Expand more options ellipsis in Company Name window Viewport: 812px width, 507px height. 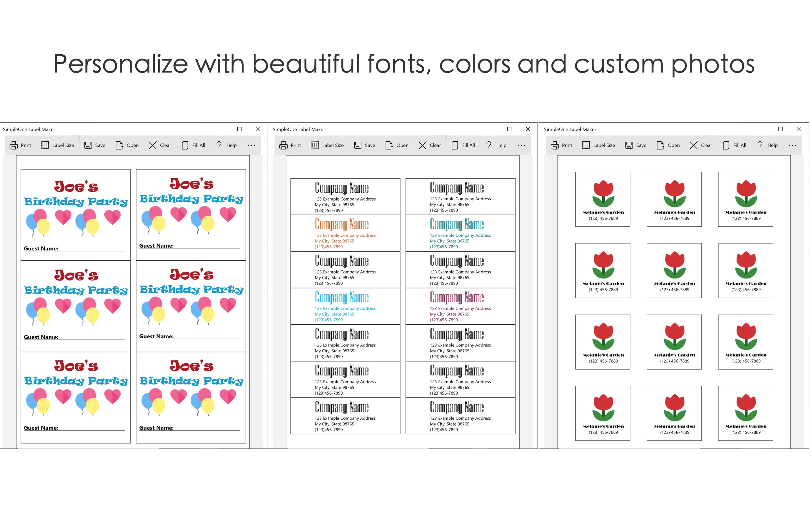click(521, 146)
